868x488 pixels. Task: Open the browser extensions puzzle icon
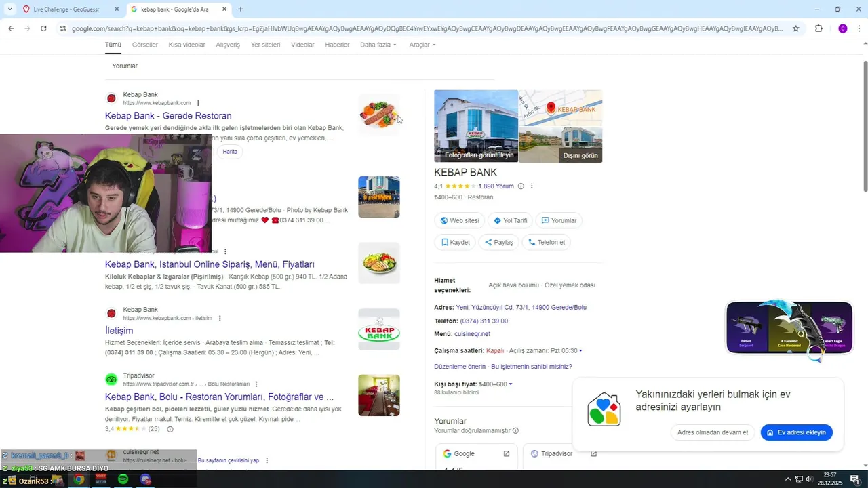tap(818, 28)
